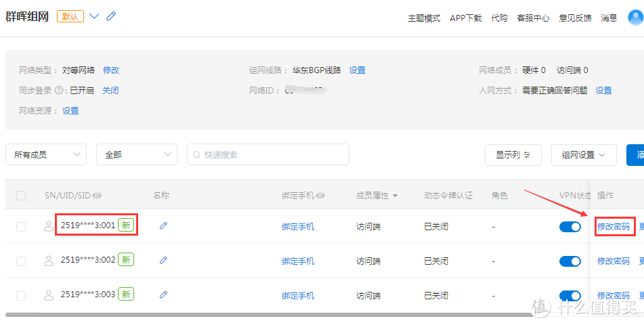Open the 组网设置 dropdown button

(x=584, y=155)
